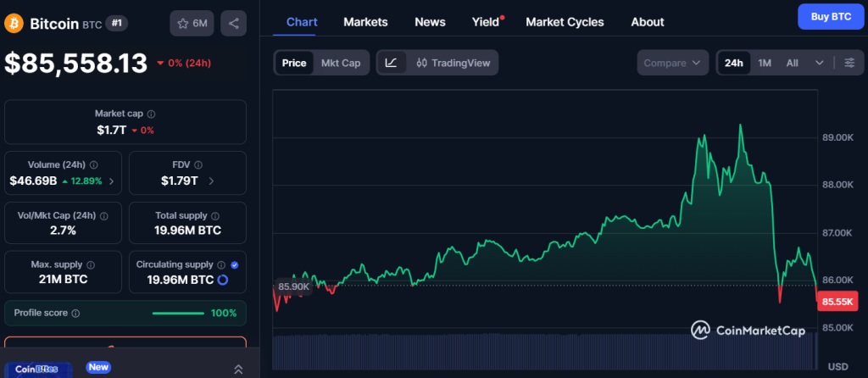Image resolution: width=868 pixels, height=378 pixels.
Task: Select the 1M time range
Action: pos(765,63)
